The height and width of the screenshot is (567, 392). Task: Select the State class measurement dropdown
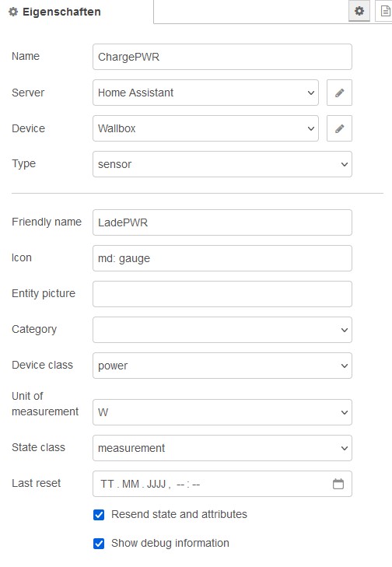222,448
